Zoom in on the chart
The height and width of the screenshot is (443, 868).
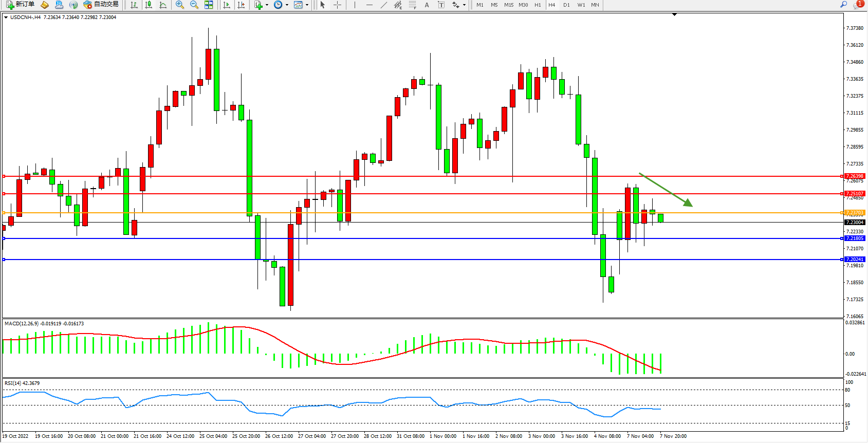[x=179, y=5]
